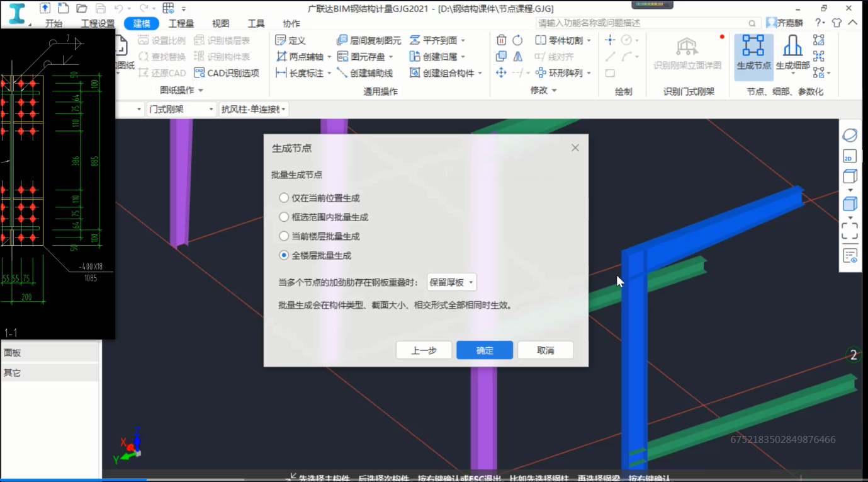Click the delete trash can icon

click(x=501, y=40)
